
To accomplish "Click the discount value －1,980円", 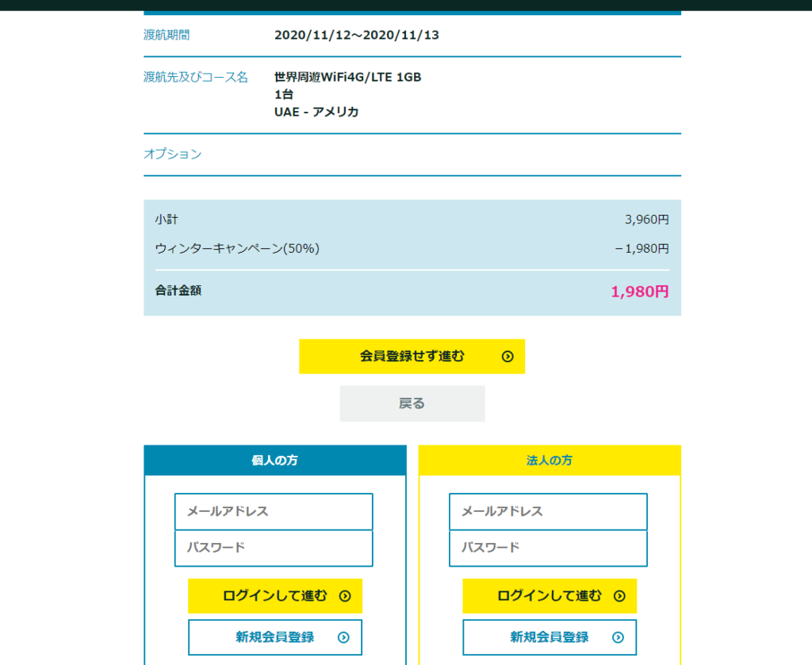I will point(641,248).
